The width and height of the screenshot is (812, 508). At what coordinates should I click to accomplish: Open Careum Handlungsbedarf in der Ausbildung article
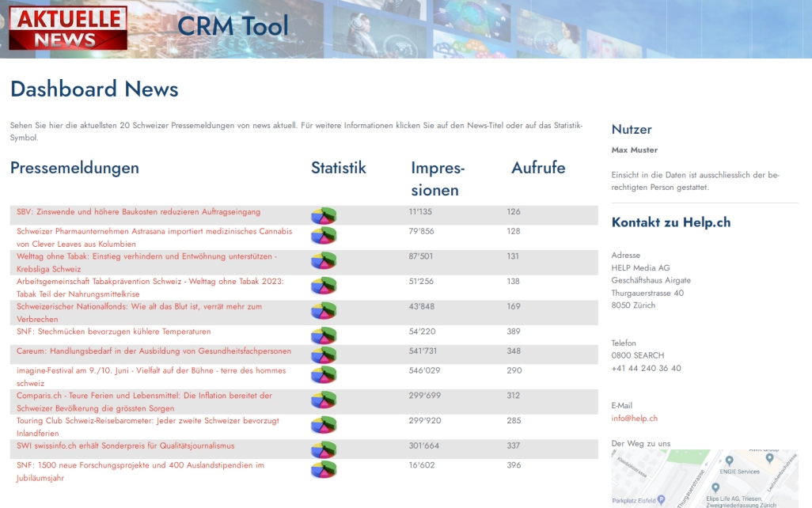(x=154, y=351)
